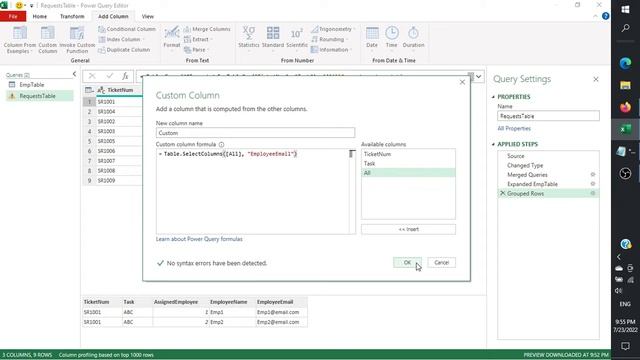Open the Parse dropdown

click(x=197, y=50)
